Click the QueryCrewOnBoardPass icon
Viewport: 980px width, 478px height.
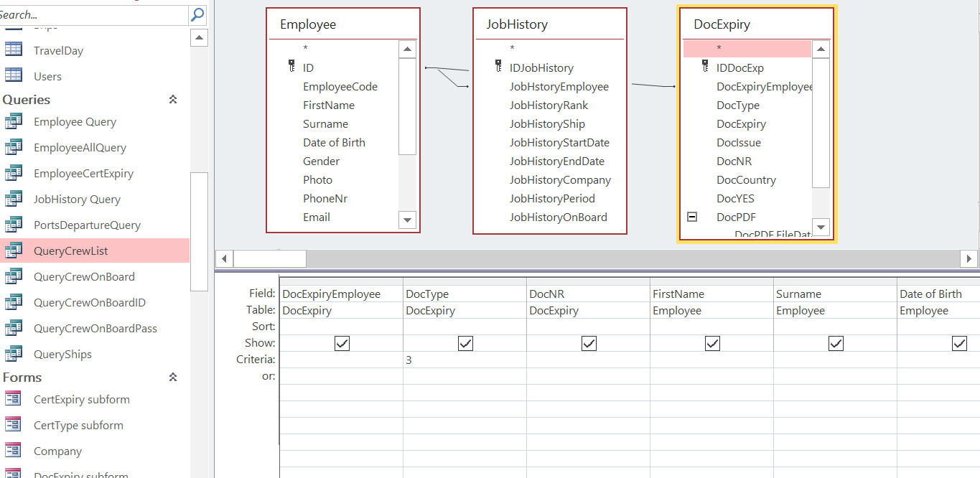point(14,328)
